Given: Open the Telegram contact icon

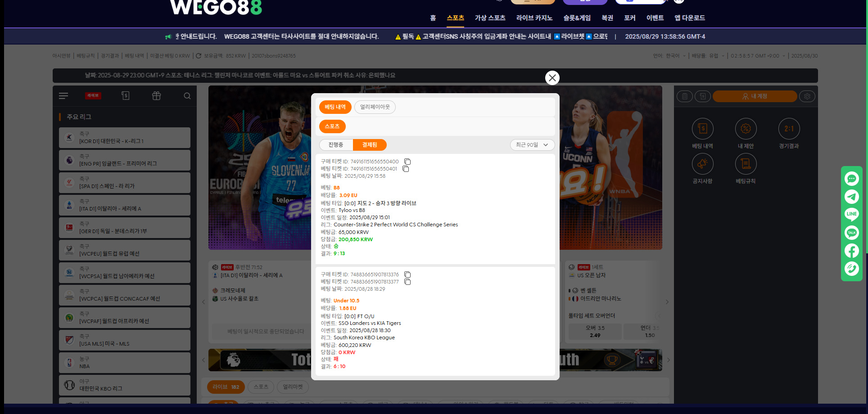Looking at the screenshot, I should click(852, 197).
